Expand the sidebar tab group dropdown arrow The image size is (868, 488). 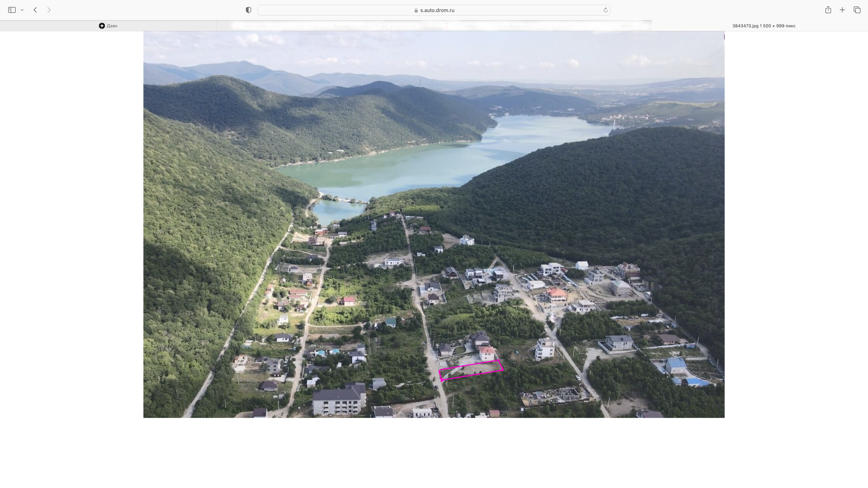22,10
